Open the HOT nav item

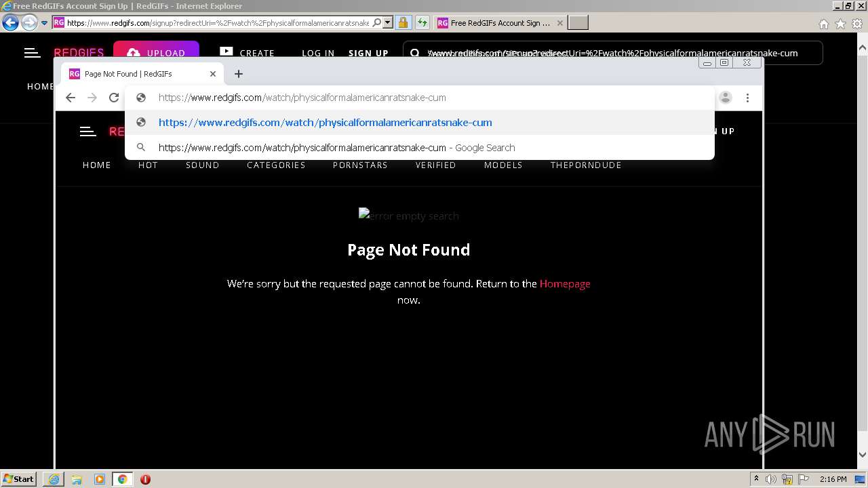tap(148, 165)
